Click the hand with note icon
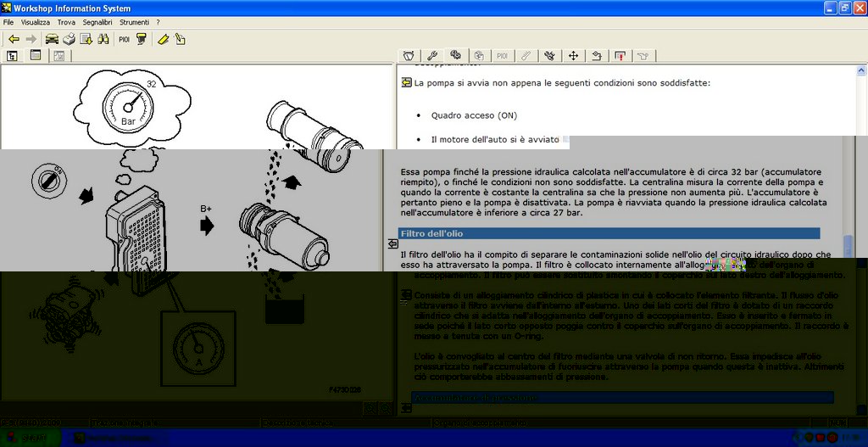The height and width of the screenshot is (447, 868). 180,39
